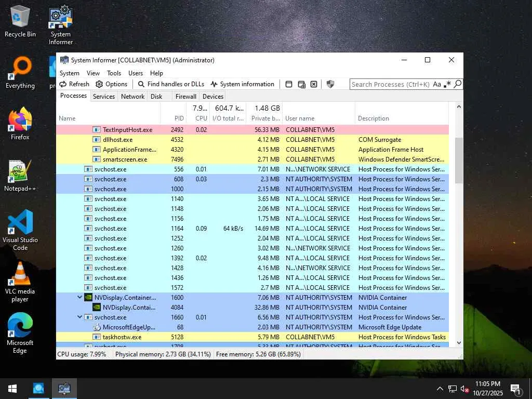The height and width of the screenshot is (399, 532).
Task: Click the NVIDIA icon of PID 1600
Action: 88,297
